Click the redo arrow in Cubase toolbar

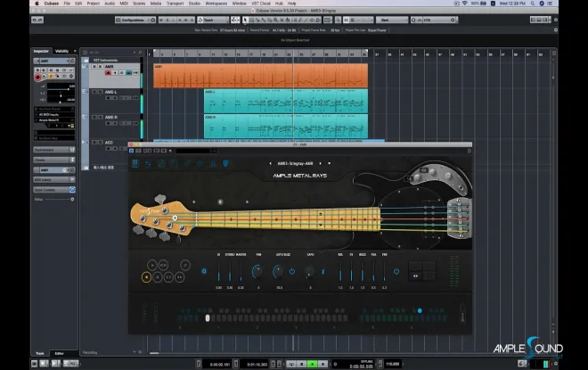click(40, 20)
